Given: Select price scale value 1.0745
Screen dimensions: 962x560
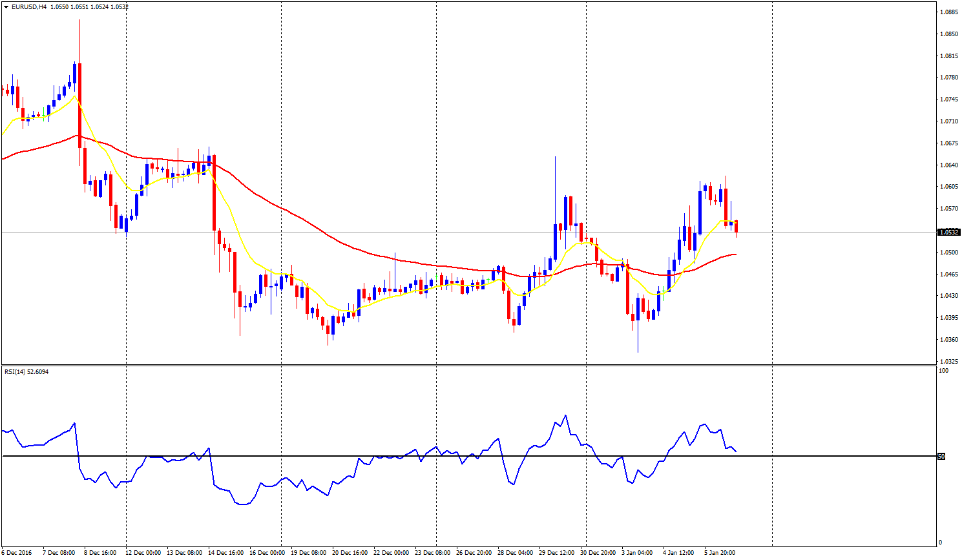Looking at the screenshot, I should [x=949, y=99].
